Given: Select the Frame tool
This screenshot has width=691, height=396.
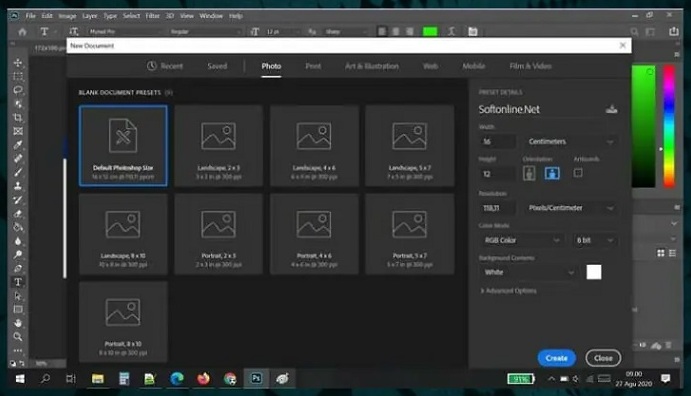Looking at the screenshot, I should tap(18, 131).
